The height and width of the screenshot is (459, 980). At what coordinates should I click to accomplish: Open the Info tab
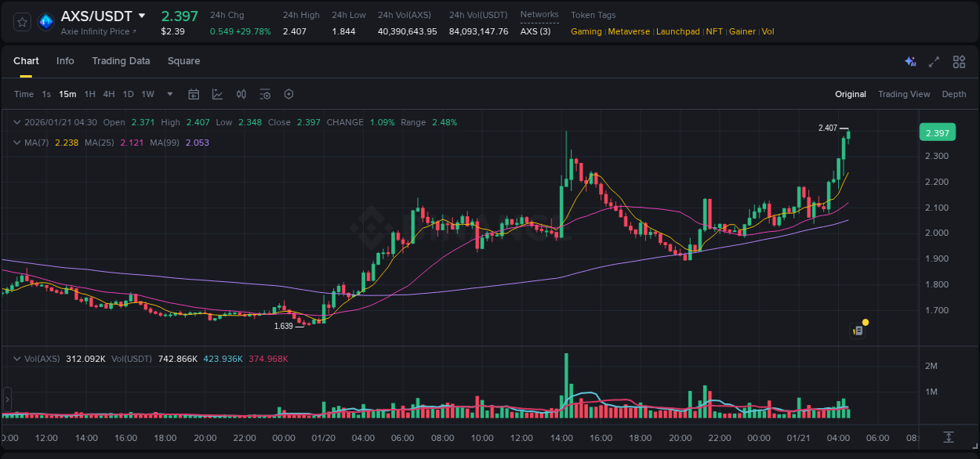click(65, 61)
